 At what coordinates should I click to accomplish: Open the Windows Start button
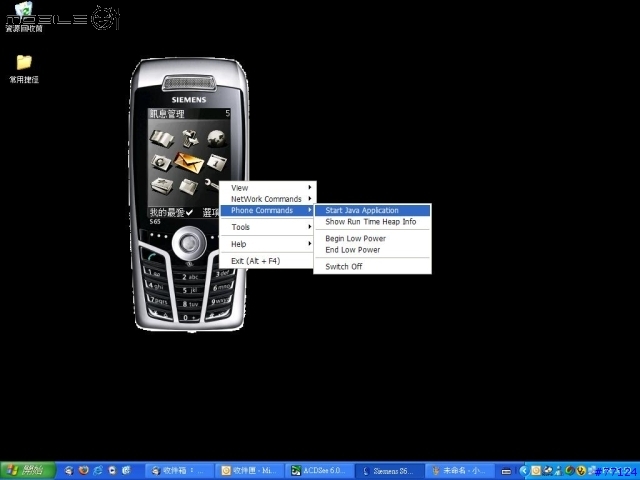[x=27, y=471]
